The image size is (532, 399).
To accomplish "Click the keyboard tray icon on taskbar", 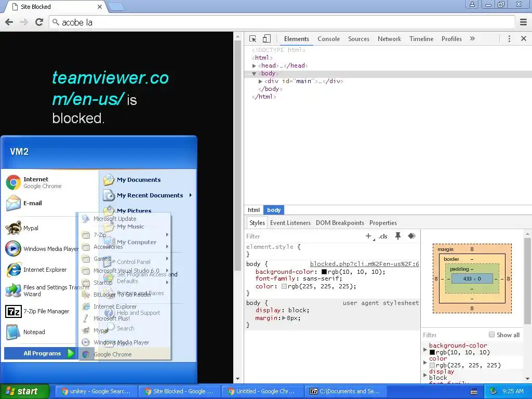I will pyautogui.click(x=474, y=392).
